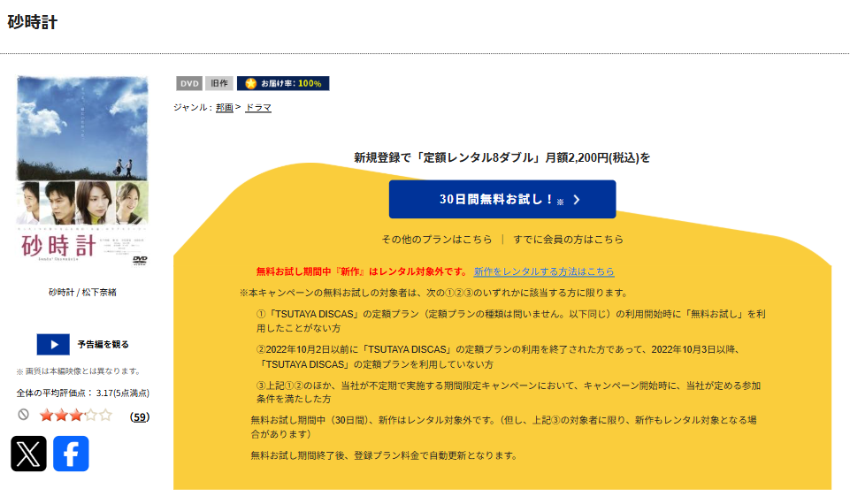Share on X (Twitter) icon

click(28, 454)
